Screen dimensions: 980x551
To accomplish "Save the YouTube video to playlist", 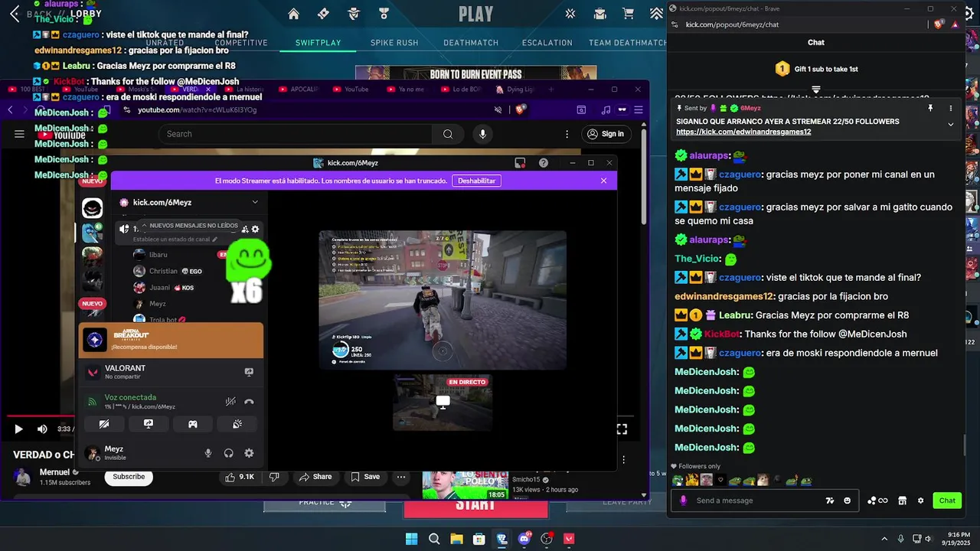I will click(365, 477).
